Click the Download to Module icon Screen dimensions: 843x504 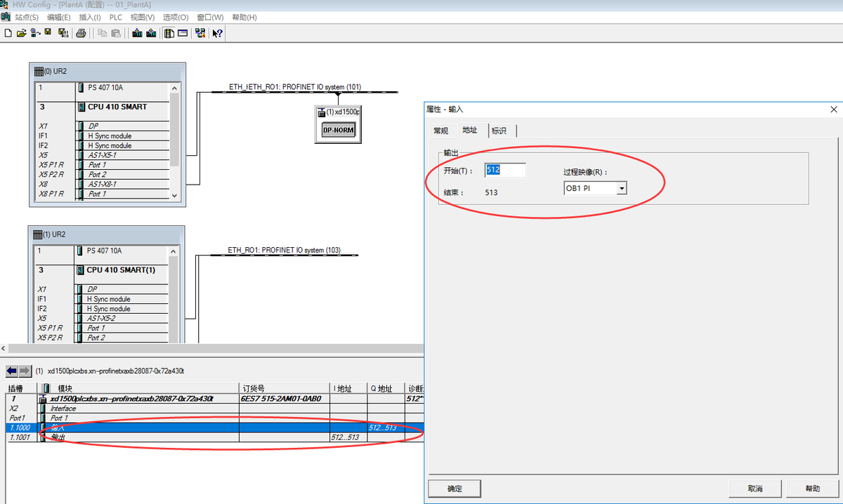coord(137,33)
